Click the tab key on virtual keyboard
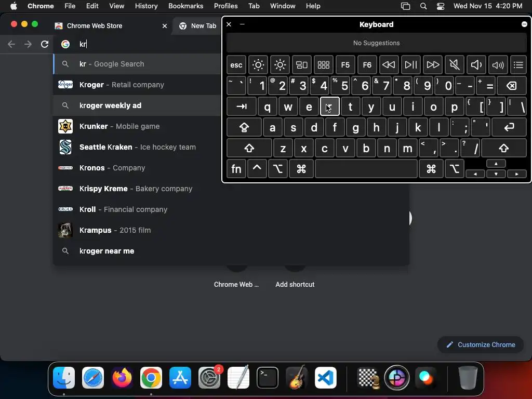This screenshot has height=399, width=532. (x=242, y=107)
